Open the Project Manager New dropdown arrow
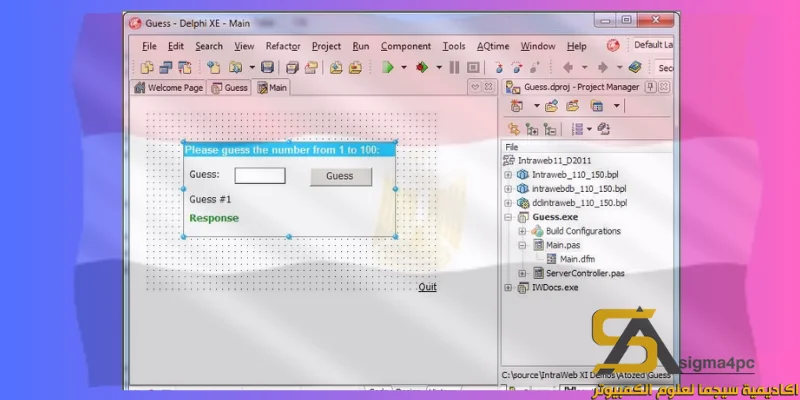This screenshot has height=400, width=800. coord(537,106)
